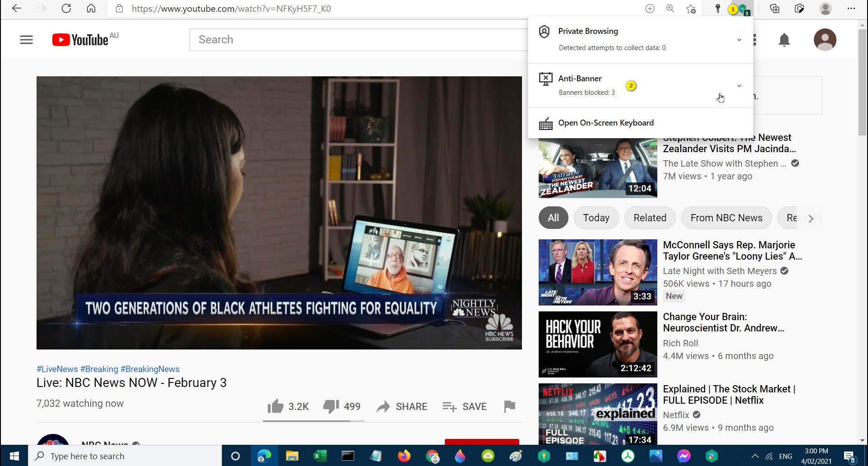This screenshot has height=466, width=868.
Task: Open Newest Zealander video thumbnail
Action: [x=598, y=168]
